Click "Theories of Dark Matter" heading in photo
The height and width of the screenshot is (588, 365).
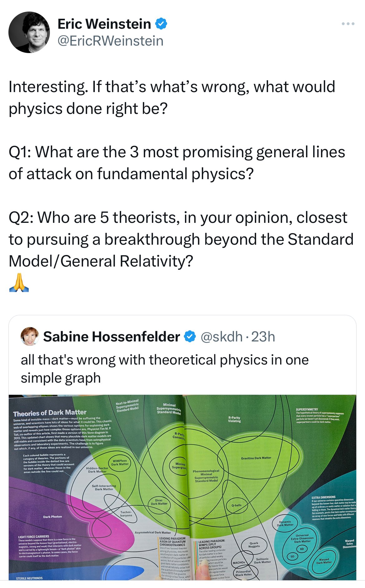(50, 413)
